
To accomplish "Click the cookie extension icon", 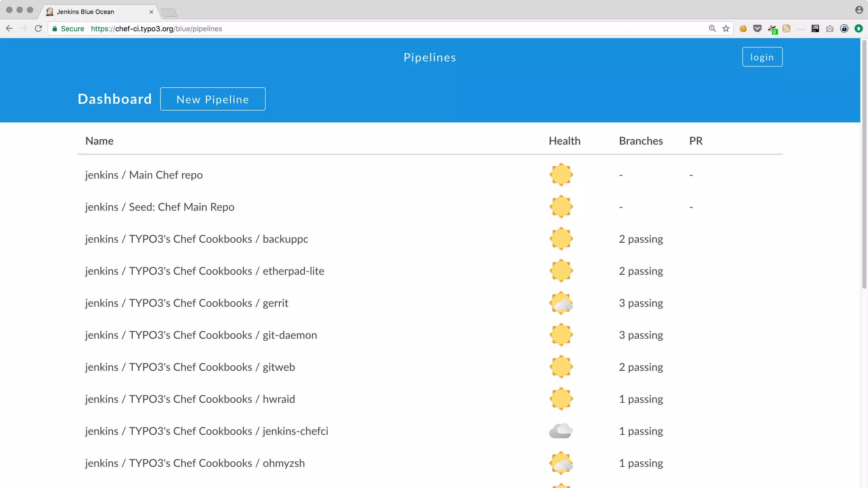I will 743,28.
